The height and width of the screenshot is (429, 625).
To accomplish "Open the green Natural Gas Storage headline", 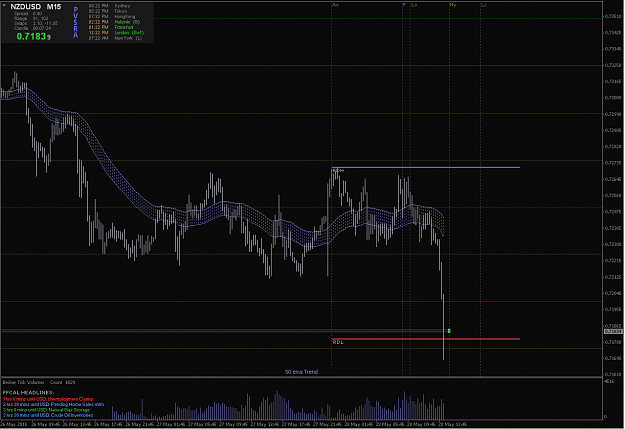I will 46,410.
